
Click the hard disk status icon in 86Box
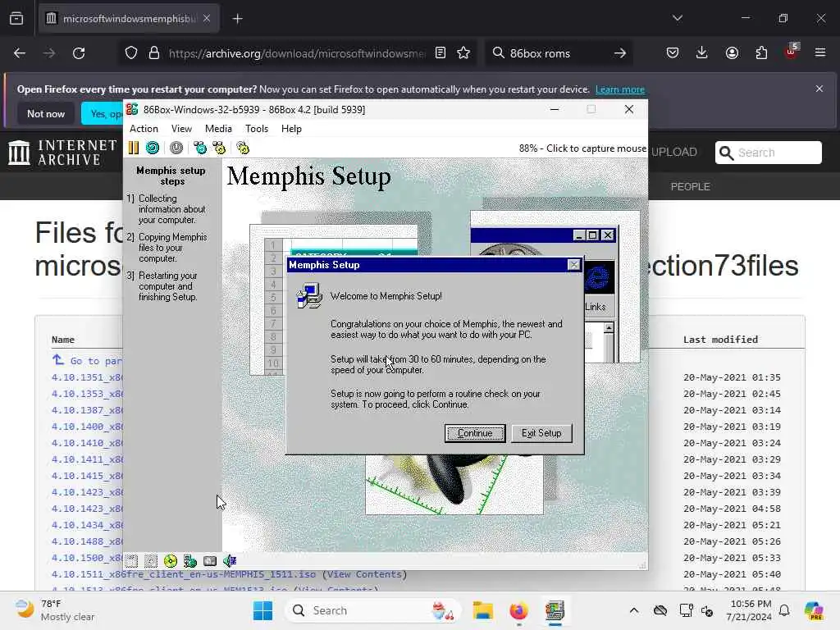pos(210,561)
